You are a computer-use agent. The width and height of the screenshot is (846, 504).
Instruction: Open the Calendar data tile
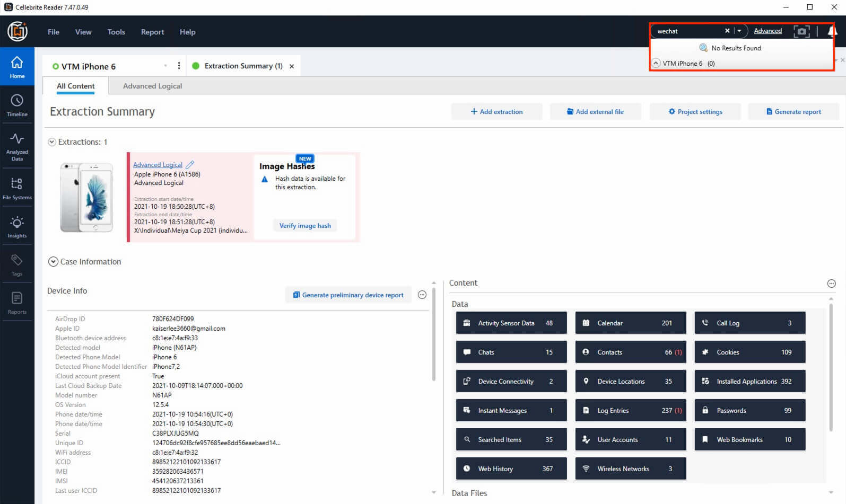click(631, 323)
